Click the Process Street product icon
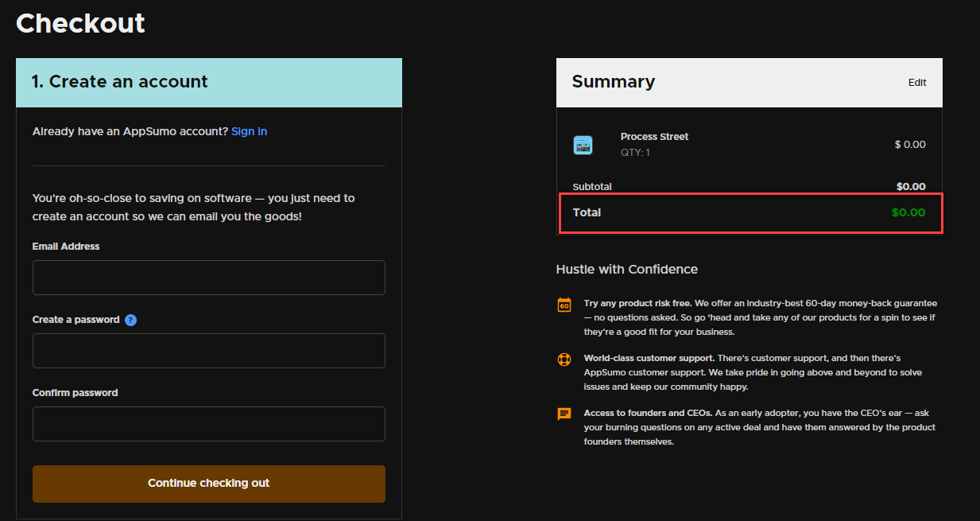Viewport: 980px width, 521px height. point(583,145)
